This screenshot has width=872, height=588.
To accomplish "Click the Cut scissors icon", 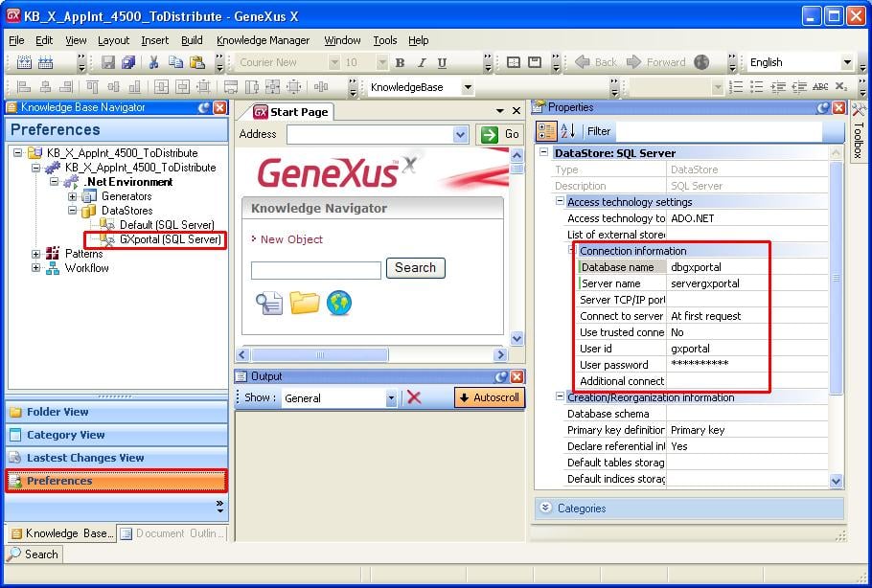I will coord(153,63).
